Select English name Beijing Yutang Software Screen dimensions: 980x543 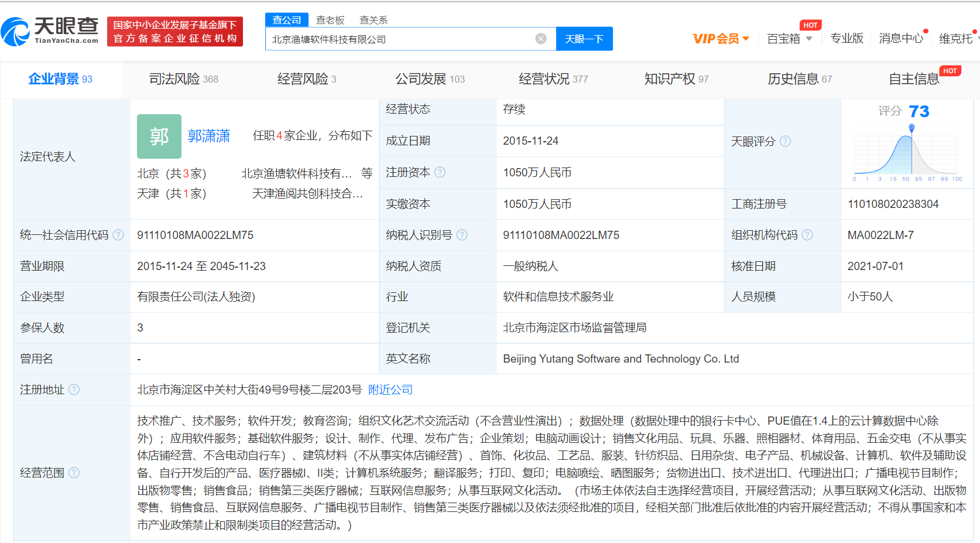tap(621, 358)
